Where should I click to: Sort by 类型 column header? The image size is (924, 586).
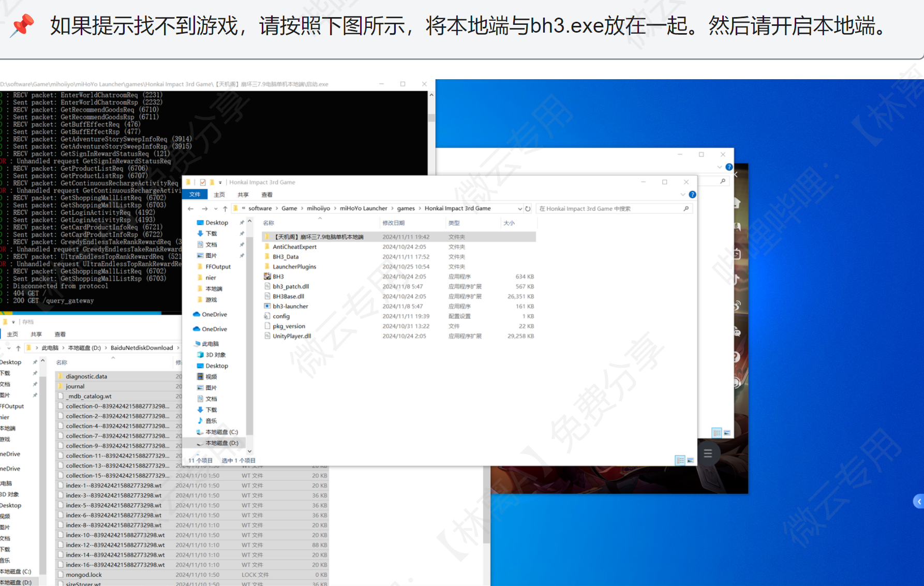tap(454, 223)
